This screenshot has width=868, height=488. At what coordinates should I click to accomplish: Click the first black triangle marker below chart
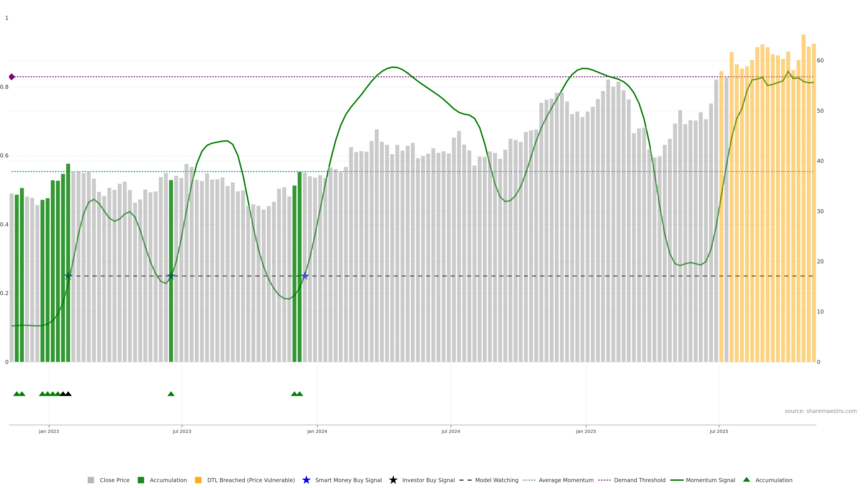[63, 394]
